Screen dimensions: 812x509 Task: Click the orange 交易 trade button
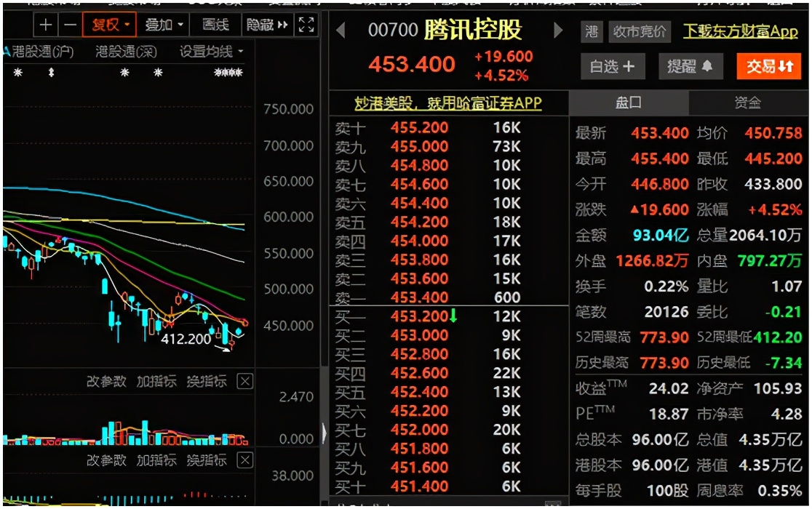(769, 67)
